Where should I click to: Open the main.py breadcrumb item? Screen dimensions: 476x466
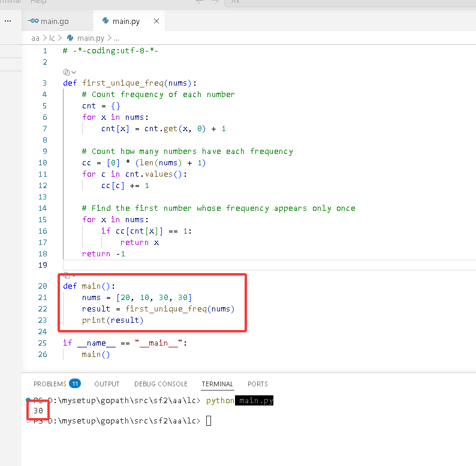tap(91, 38)
